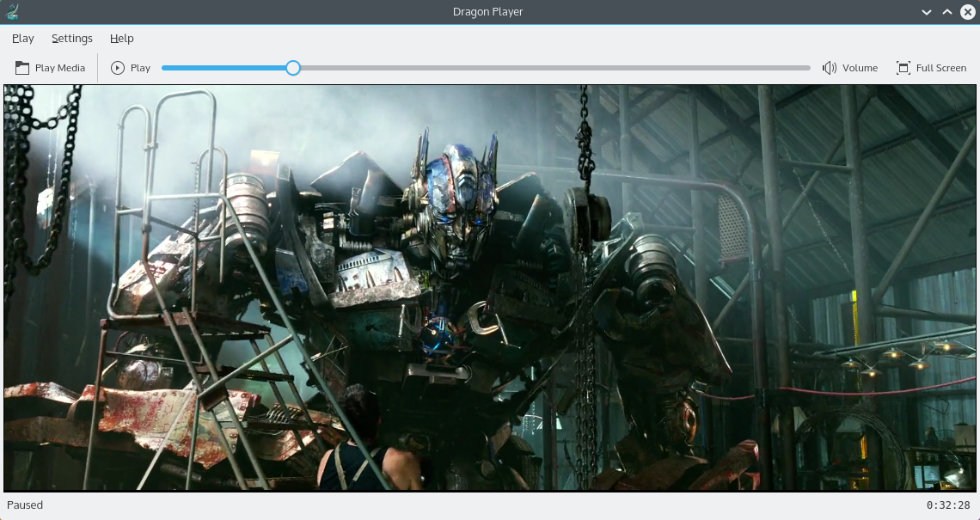The image size is (980, 520).
Task: Click the Dragon Player app icon in title bar
Action: click(12, 12)
